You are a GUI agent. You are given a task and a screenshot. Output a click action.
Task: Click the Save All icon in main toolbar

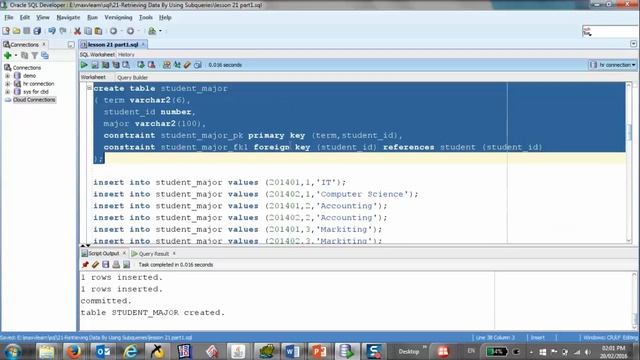pyautogui.click(x=37, y=31)
